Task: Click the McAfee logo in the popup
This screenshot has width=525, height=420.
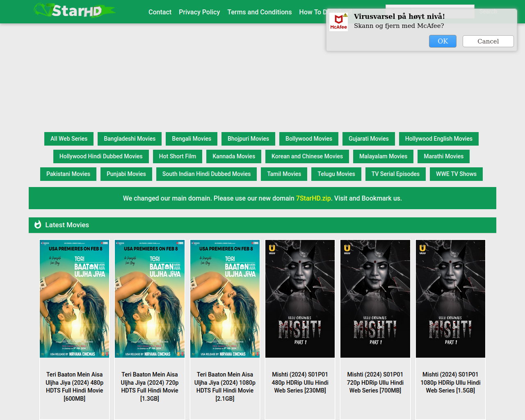Action: click(x=338, y=22)
